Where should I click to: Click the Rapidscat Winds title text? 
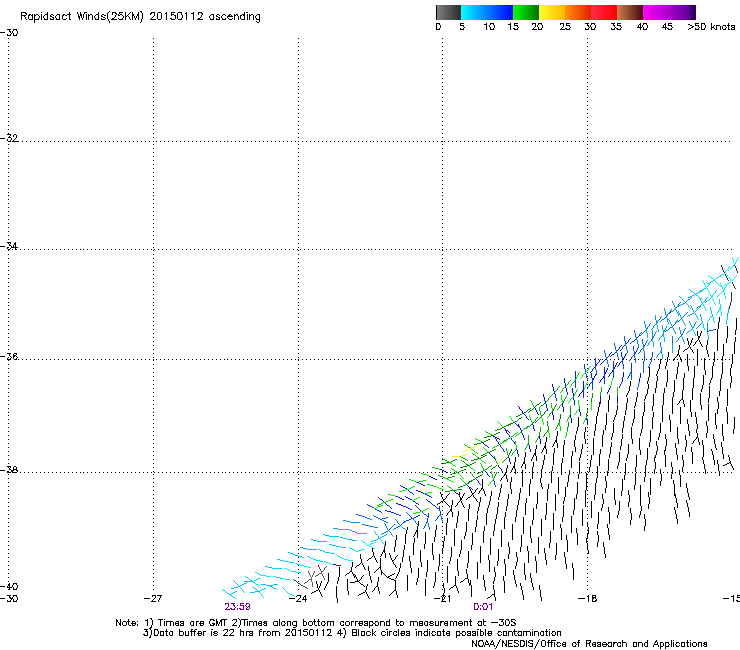pyautogui.click(x=140, y=17)
